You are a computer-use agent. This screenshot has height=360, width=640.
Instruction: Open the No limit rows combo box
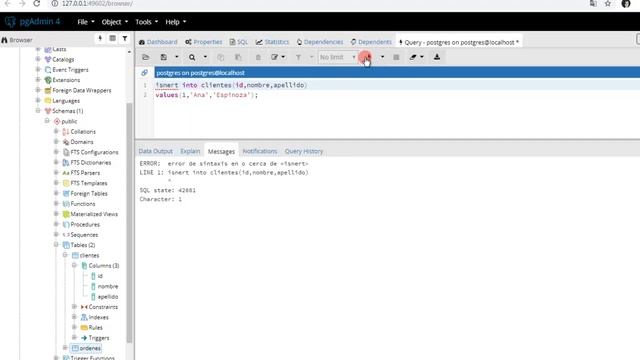[x=337, y=57]
